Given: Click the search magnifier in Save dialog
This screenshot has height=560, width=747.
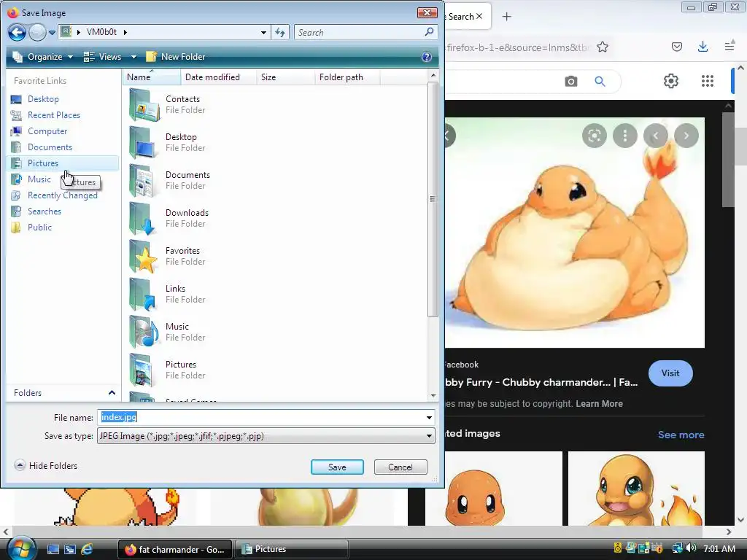Looking at the screenshot, I should 429,32.
